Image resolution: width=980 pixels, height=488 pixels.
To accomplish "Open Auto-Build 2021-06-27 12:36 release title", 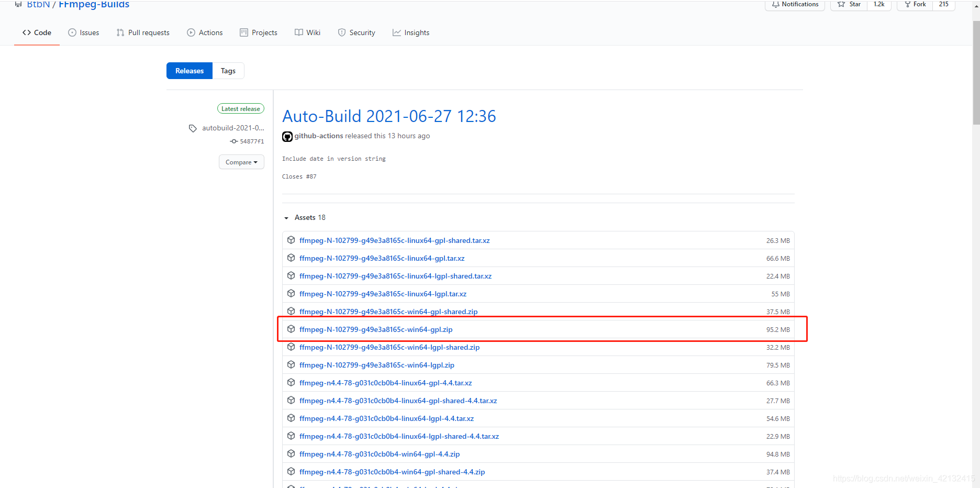I will click(389, 116).
